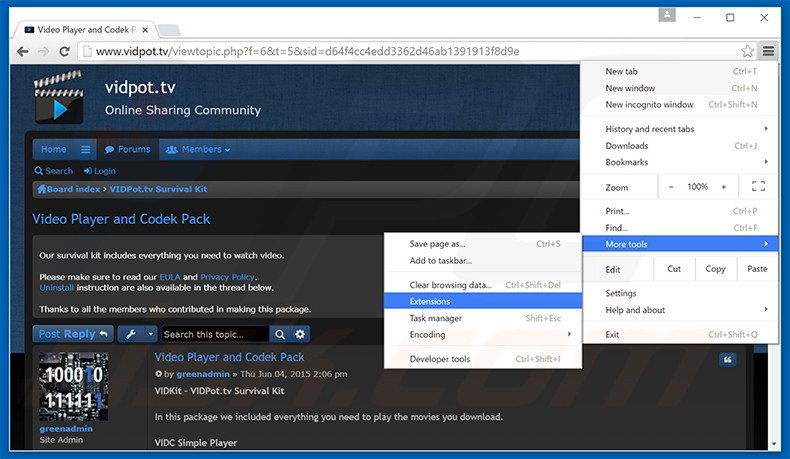Choose Exit from Chrome menu
This screenshot has width=790, height=459.
680,335
